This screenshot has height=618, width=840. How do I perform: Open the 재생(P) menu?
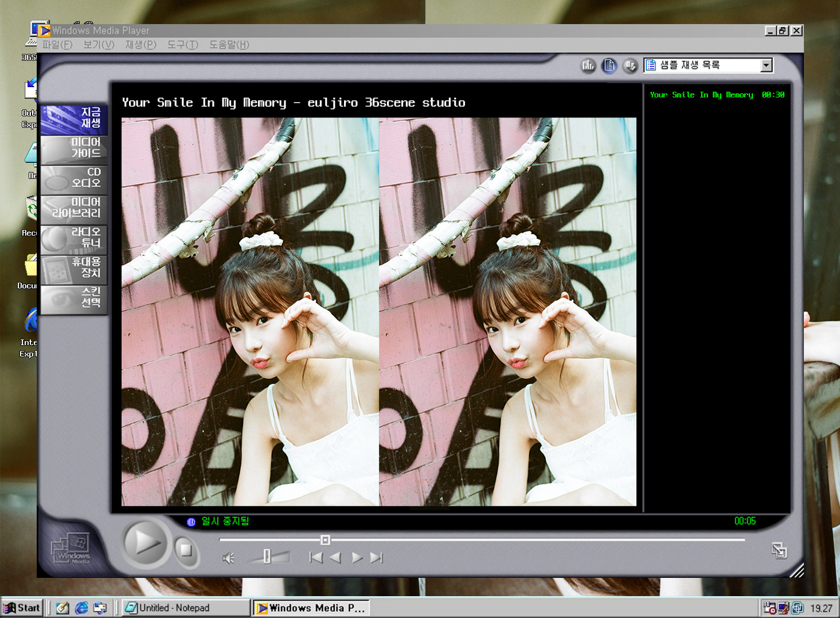[140, 45]
